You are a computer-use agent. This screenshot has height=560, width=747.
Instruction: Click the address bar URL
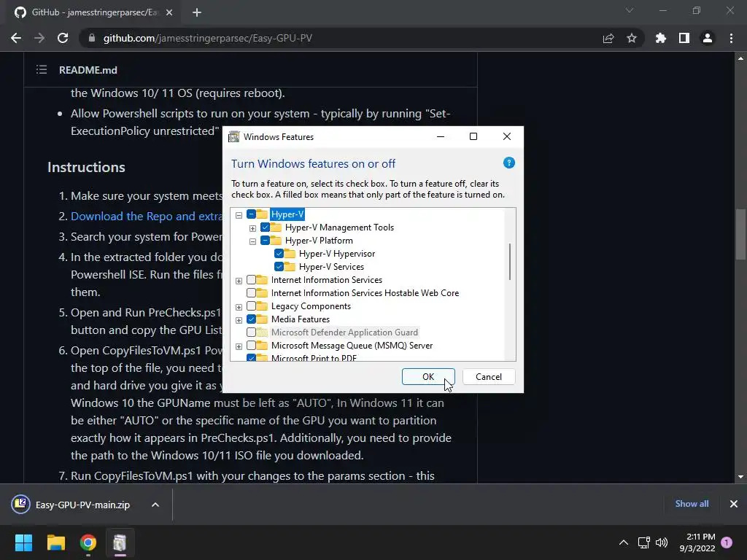[x=208, y=38]
